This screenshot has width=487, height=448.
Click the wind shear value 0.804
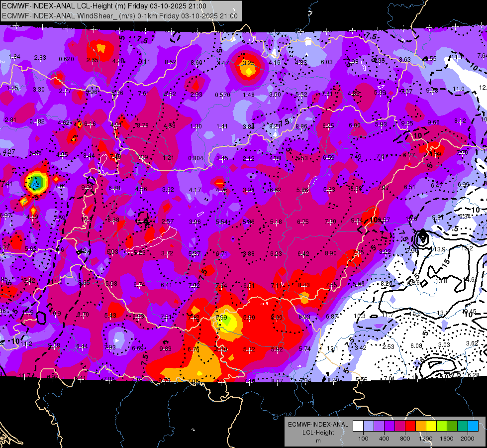click(195, 158)
